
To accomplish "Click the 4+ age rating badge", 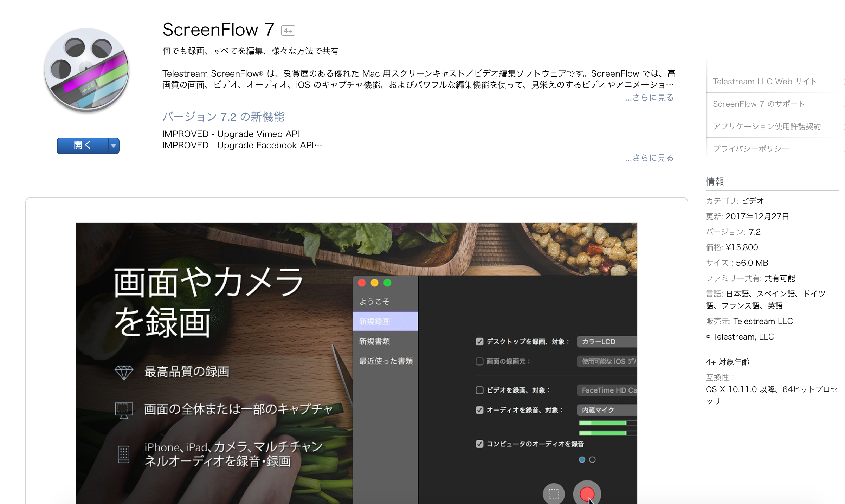I will click(x=288, y=31).
